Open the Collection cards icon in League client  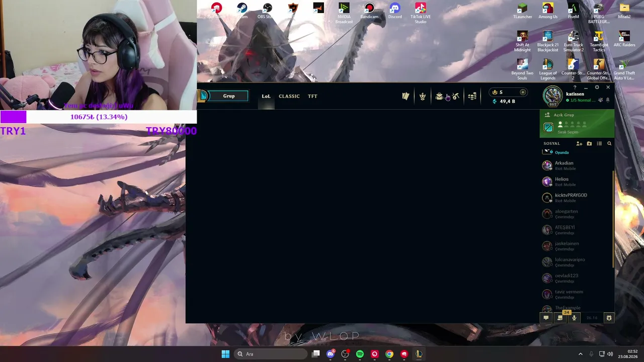tap(406, 96)
